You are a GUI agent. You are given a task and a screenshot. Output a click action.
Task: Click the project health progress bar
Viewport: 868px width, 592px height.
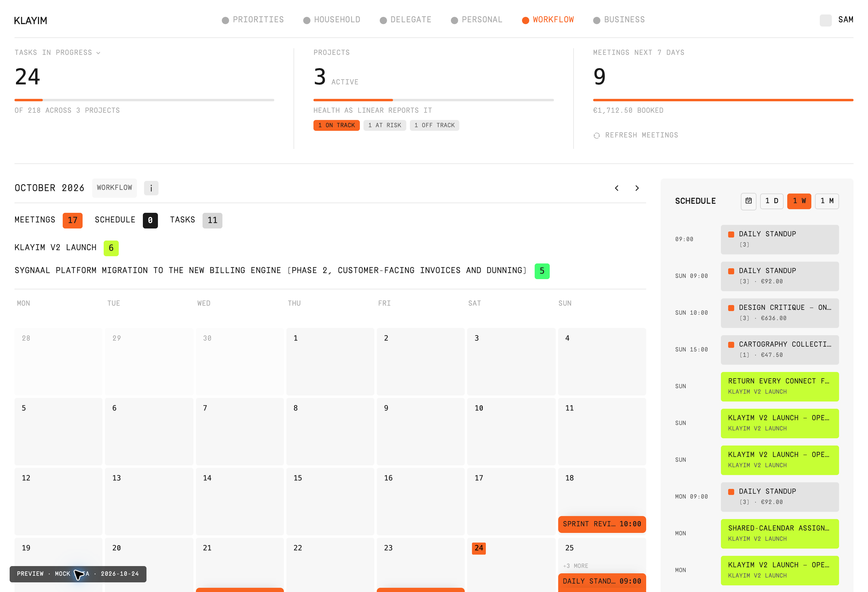(433, 100)
